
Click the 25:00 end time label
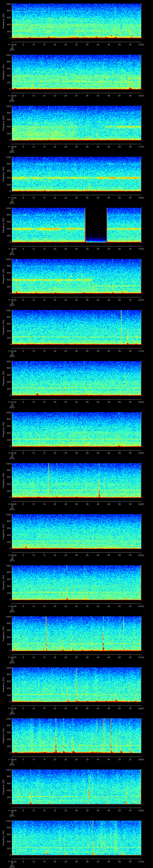[141, 555]
